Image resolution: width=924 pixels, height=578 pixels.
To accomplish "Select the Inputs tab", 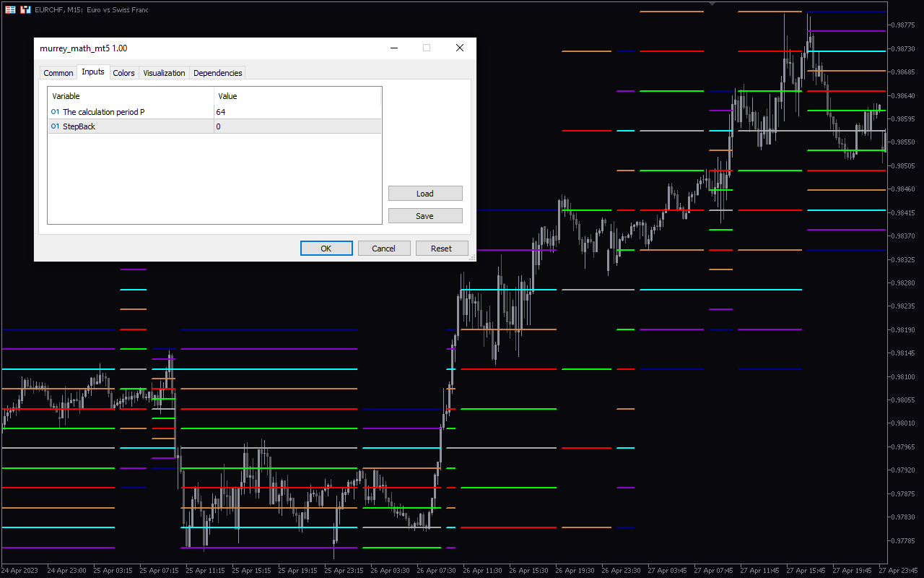I will point(93,72).
